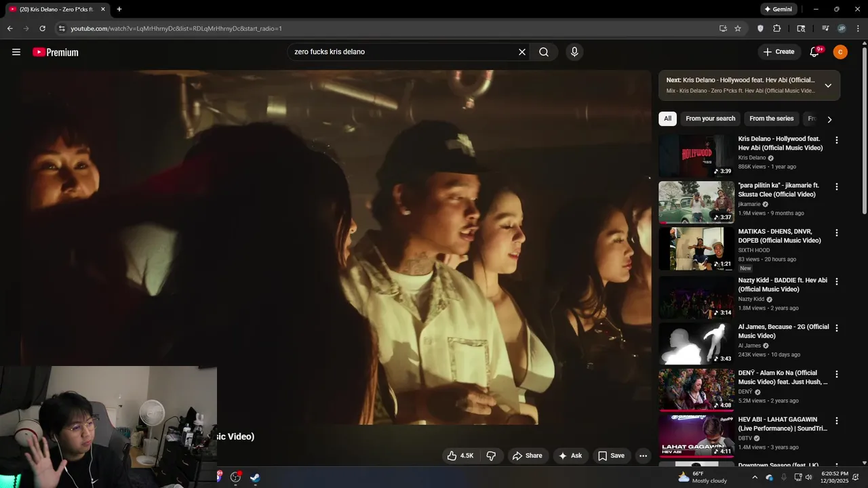Open YouTube notifications bell
868x488 pixels.
(x=816, y=52)
